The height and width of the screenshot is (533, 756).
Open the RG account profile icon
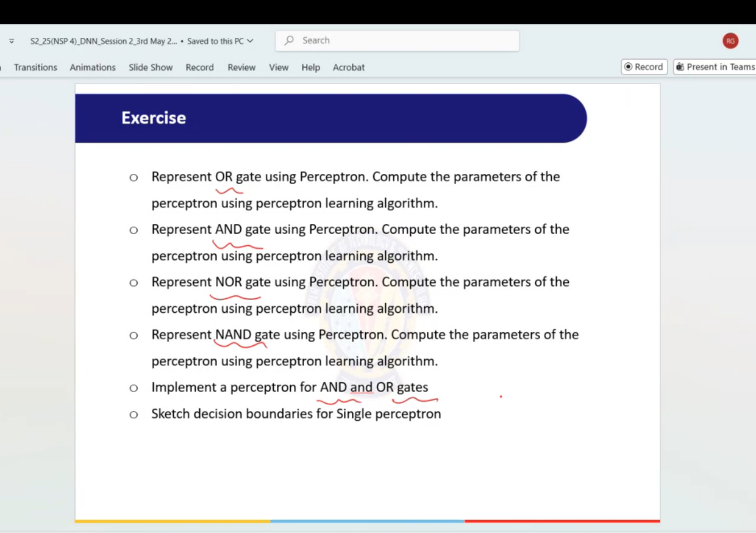[x=730, y=41]
